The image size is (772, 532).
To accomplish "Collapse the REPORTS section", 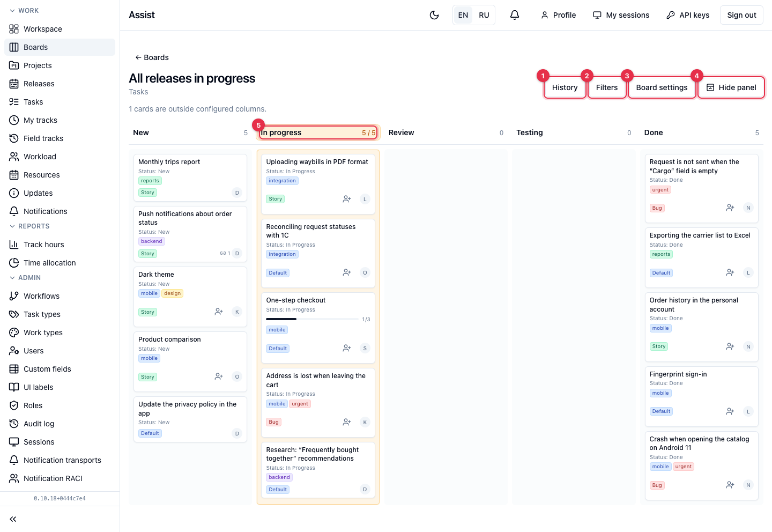I will tap(29, 226).
